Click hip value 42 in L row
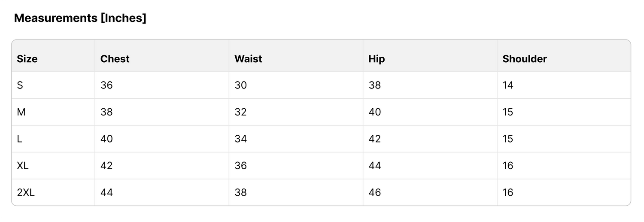Image resolution: width=644 pixels, height=222 pixels. (x=375, y=139)
